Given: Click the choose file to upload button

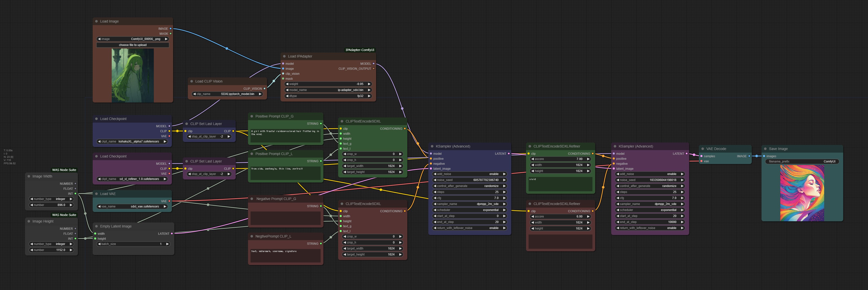Looking at the screenshot, I should (133, 45).
